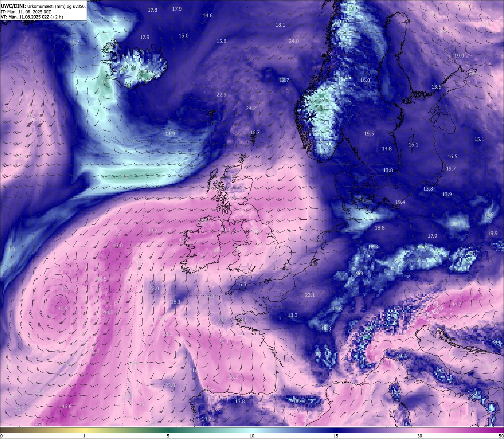This screenshot has height=439, width=504.
Task: Click the 10 tick label on the color scale
Action: (252, 436)
